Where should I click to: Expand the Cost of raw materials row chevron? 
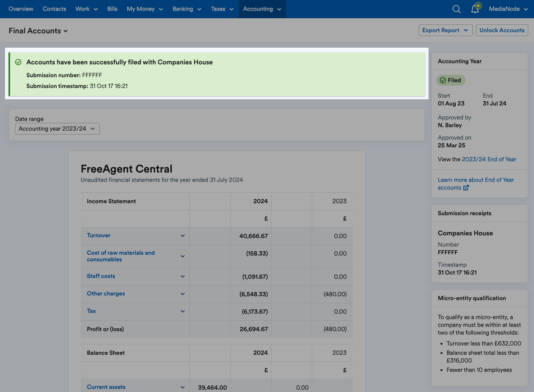point(183,256)
